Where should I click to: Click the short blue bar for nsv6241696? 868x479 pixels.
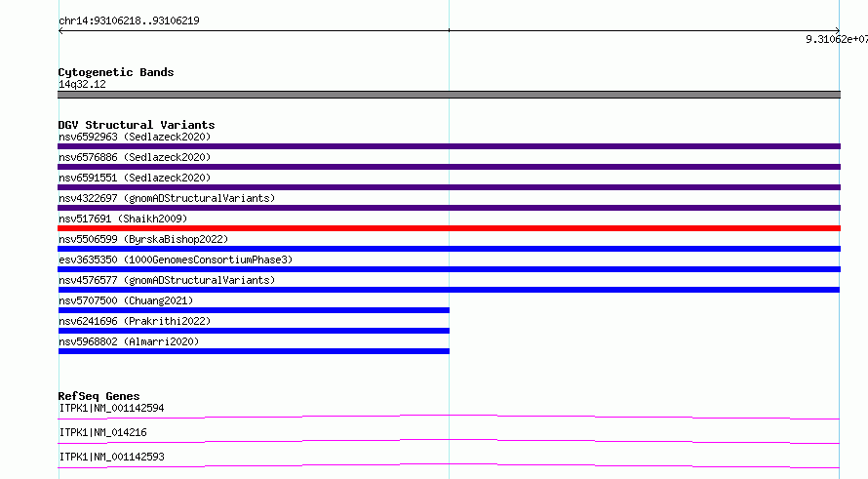pyautogui.click(x=255, y=331)
